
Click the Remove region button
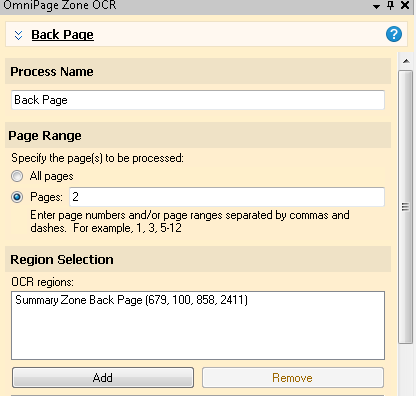293,378
